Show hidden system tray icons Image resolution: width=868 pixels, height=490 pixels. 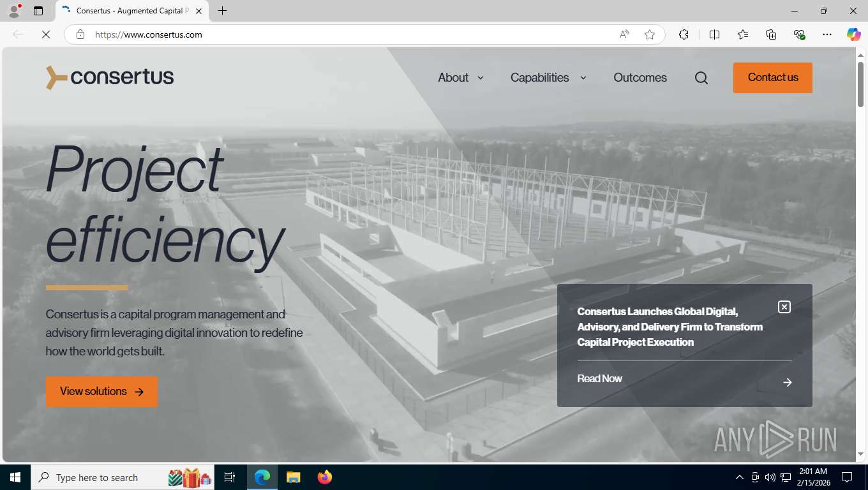[740, 477]
